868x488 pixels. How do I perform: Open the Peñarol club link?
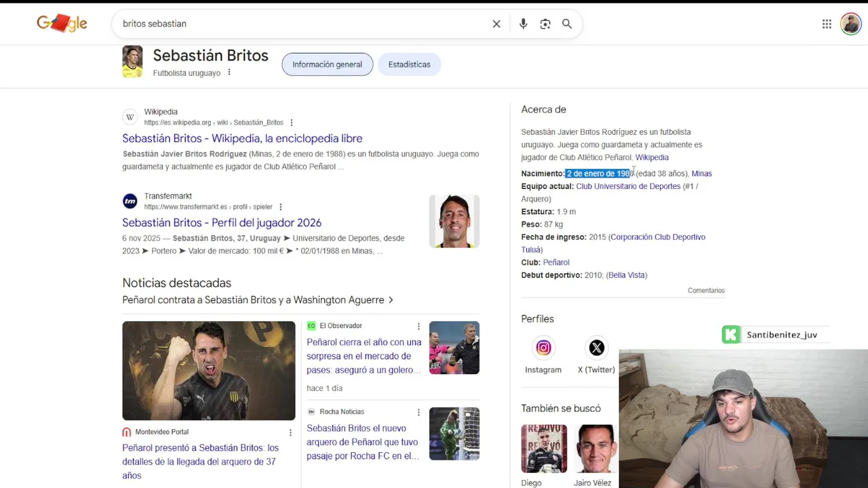coord(556,262)
